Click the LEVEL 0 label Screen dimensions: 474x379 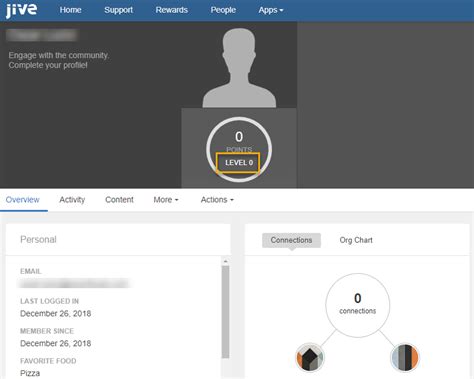point(239,163)
